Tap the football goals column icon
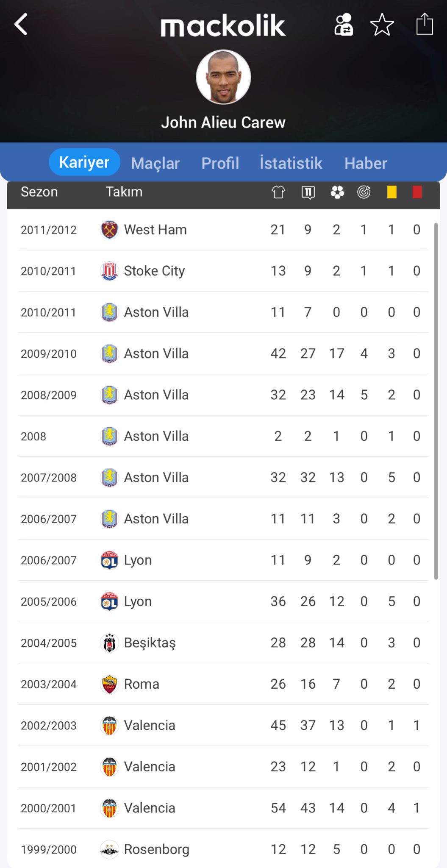The image size is (447, 868). pos(337,192)
